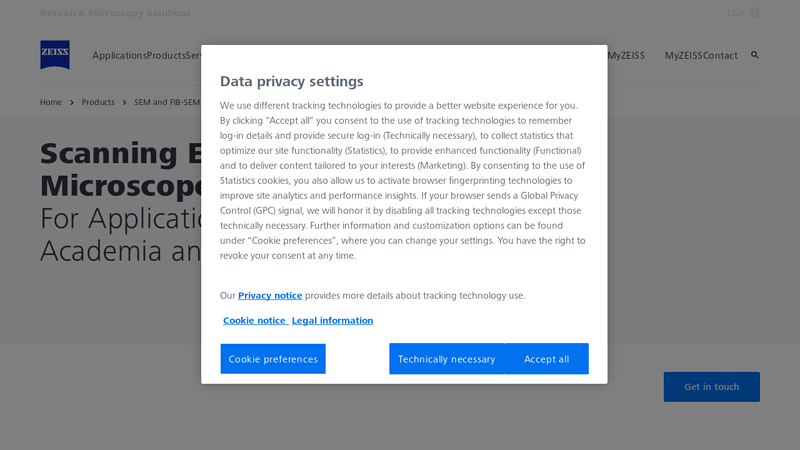Screen dimensions: 800x450
Task: Open the Legal information link
Action: [332, 321]
